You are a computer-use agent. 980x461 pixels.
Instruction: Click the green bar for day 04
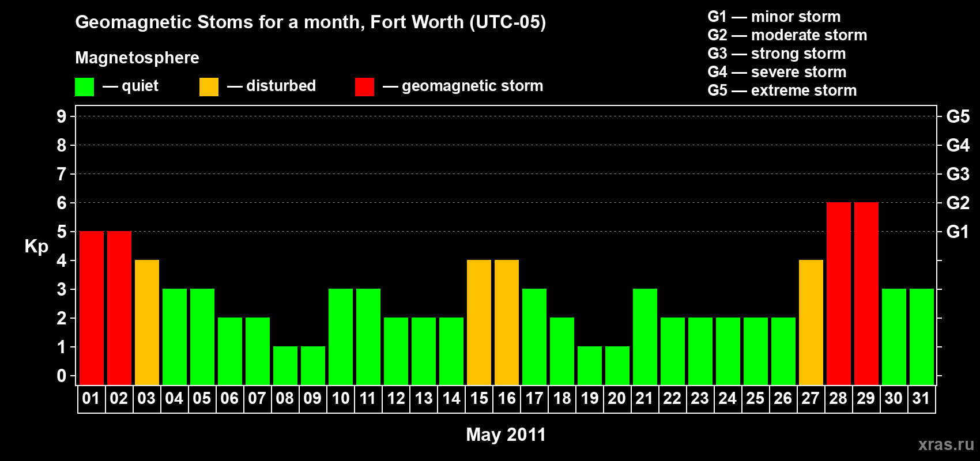[175, 337]
